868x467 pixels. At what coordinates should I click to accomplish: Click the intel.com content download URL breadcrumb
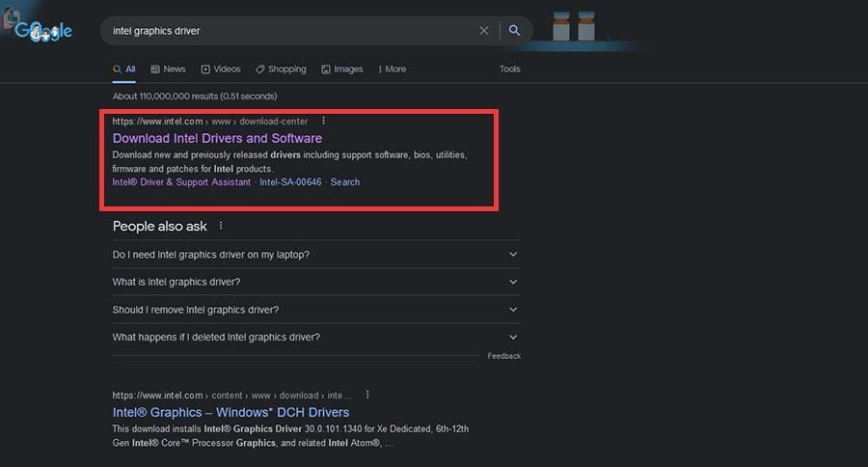231,395
